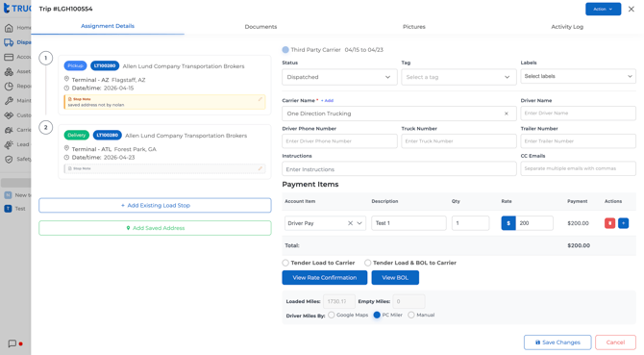This screenshot has width=644, height=355.
Task: Open the Home sidebar icon
Action: pos(9,28)
